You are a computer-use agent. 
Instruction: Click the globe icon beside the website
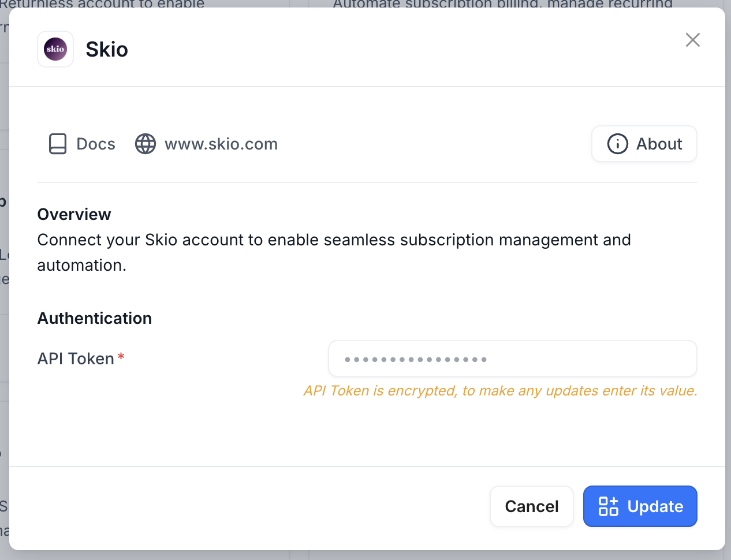pos(146,144)
